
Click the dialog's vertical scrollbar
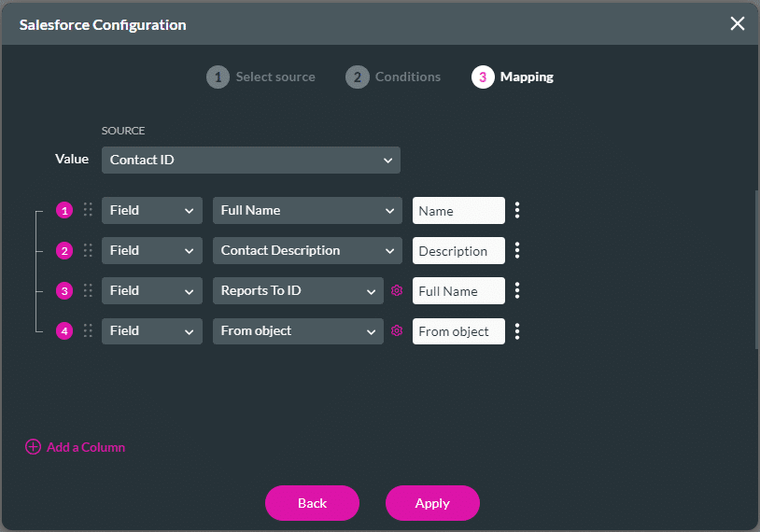(756, 270)
